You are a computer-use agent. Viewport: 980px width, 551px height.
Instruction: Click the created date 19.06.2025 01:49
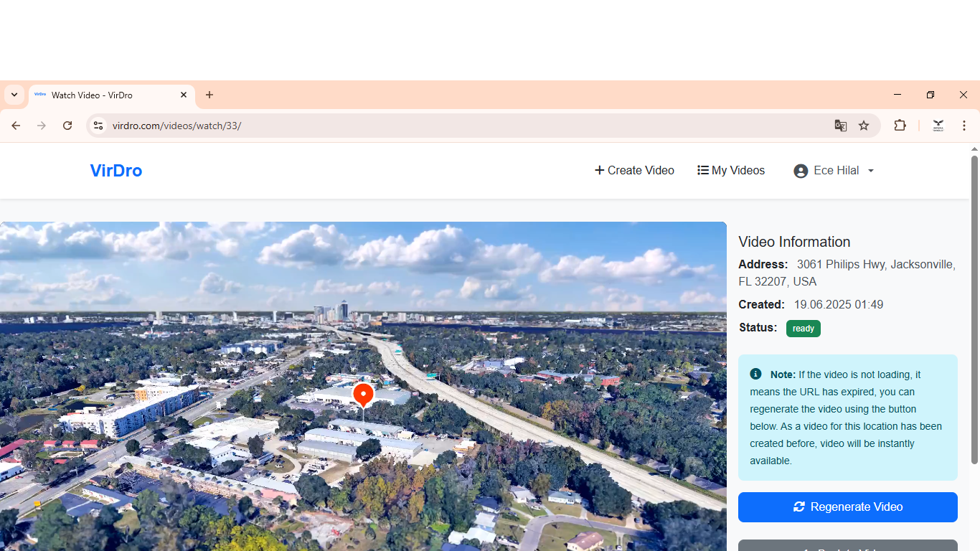pyautogui.click(x=839, y=305)
